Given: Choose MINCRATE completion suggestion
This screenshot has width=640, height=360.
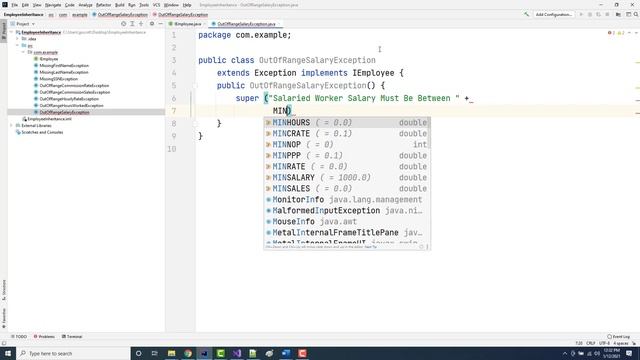Looking at the screenshot, I should tap(347, 134).
